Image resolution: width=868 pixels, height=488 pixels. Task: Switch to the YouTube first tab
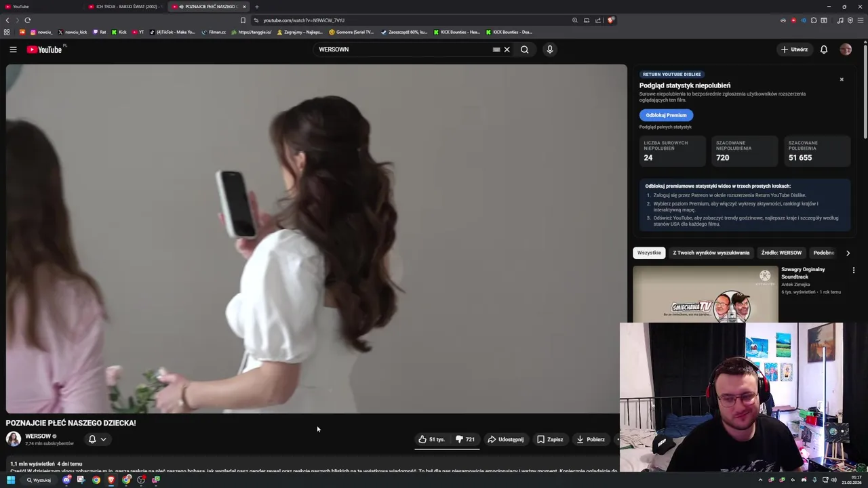point(41,7)
